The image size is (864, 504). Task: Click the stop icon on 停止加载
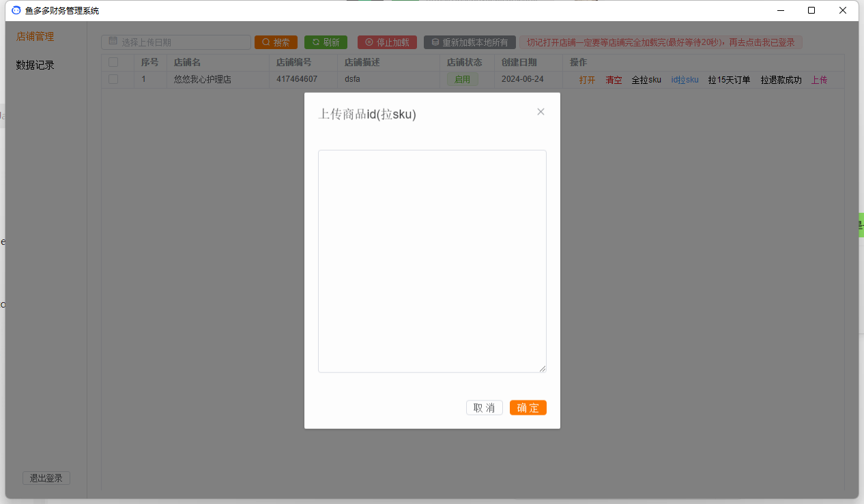(x=368, y=42)
